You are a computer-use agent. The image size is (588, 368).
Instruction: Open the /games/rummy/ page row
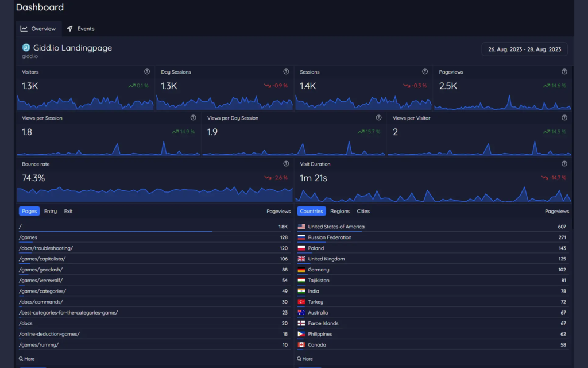tap(153, 345)
